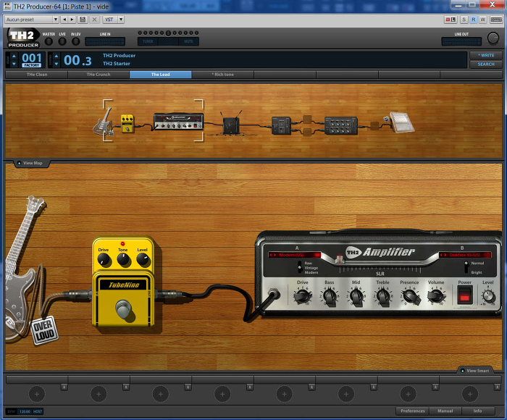Open the virtual keyboard icon
The height and width of the screenshot is (420, 507).
click(496, 20)
